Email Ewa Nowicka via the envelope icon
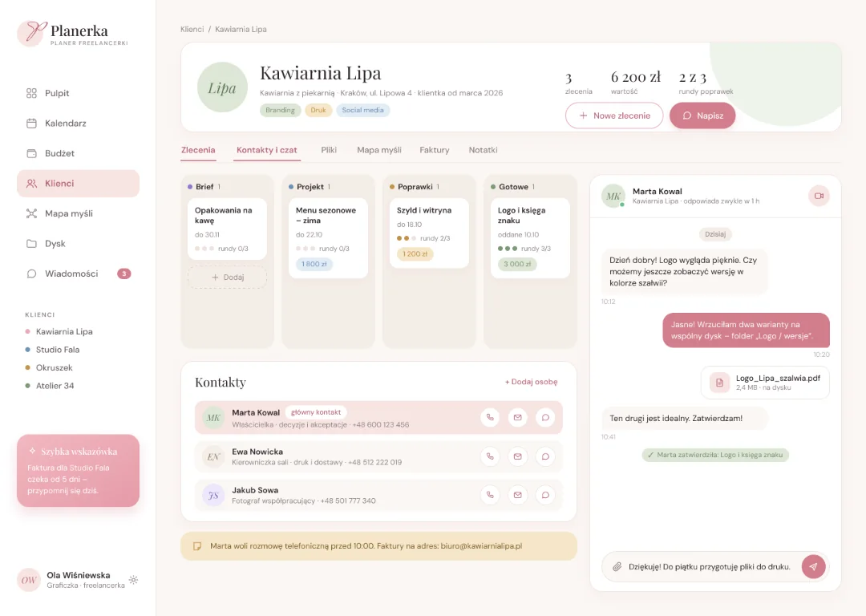The width and height of the screenshot is (866, 616). pyautogui.click(x=517, y=456)
